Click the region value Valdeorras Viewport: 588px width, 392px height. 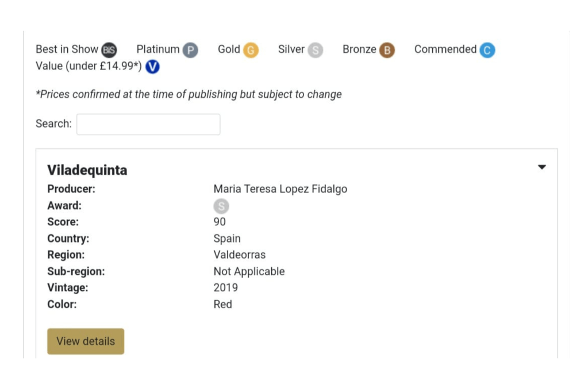239,255
